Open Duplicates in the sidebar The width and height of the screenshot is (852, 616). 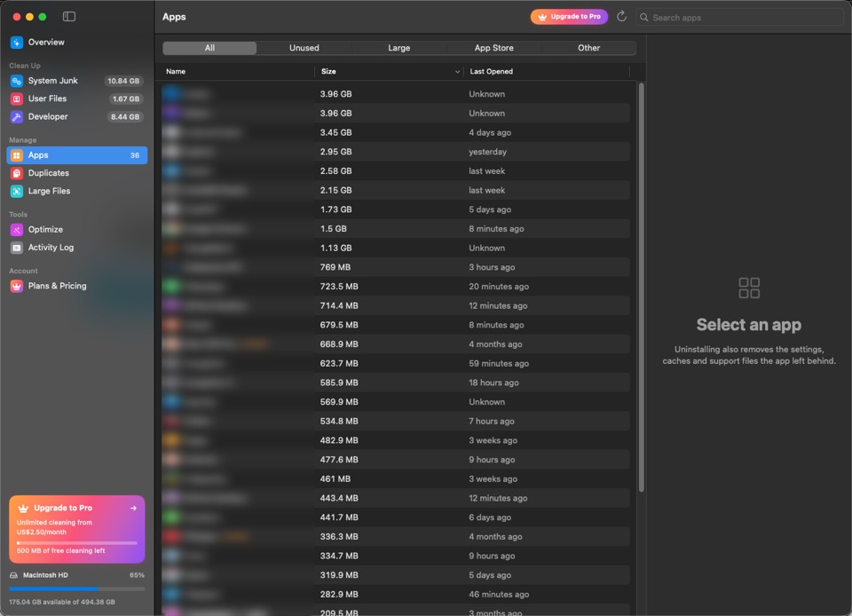point(77,173)
